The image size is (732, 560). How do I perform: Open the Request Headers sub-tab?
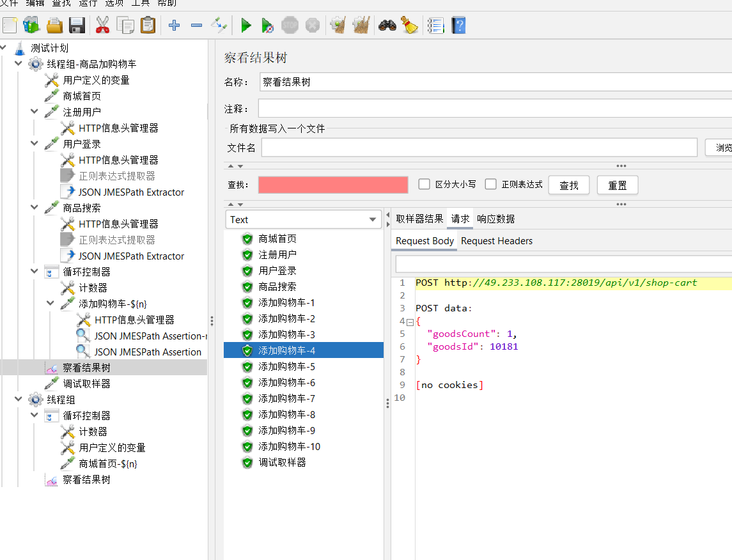(497, 241)
